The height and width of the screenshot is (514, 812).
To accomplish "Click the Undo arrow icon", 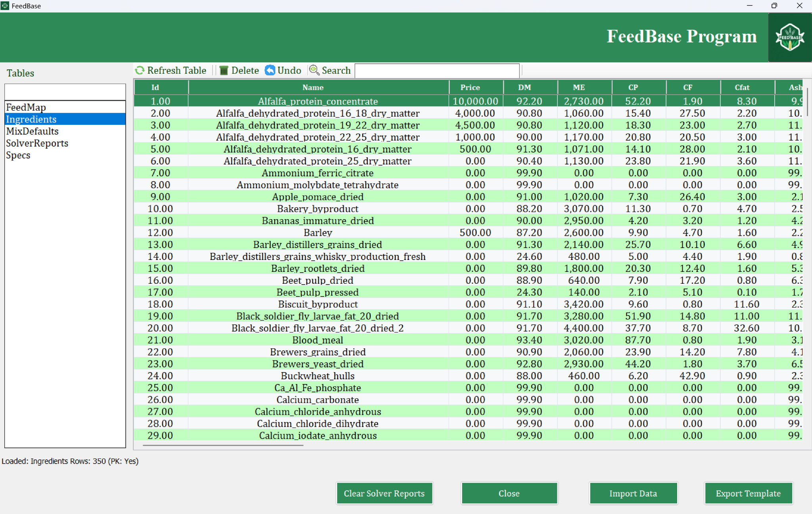I will point(270,71).
